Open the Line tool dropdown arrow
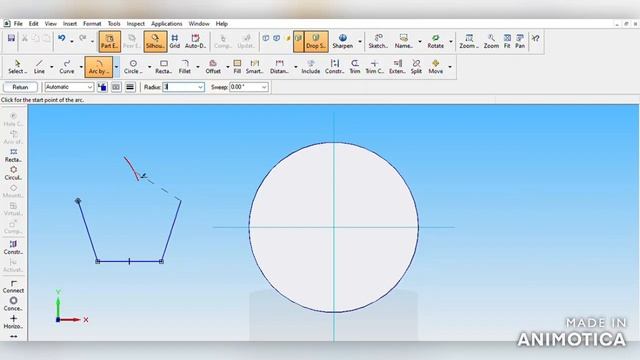The image size is (640, 360). tap(51, 67)
